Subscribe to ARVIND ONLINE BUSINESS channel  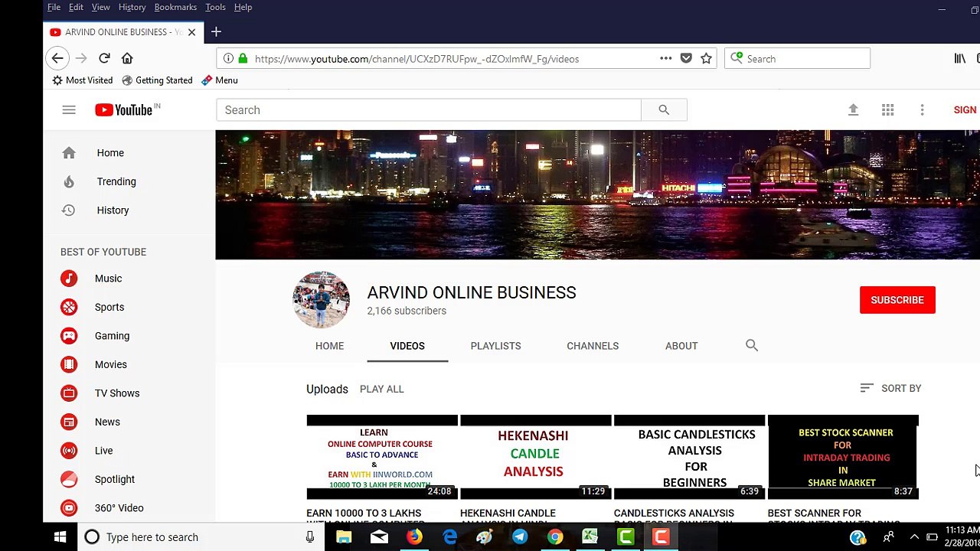click(x=897, y=300)
